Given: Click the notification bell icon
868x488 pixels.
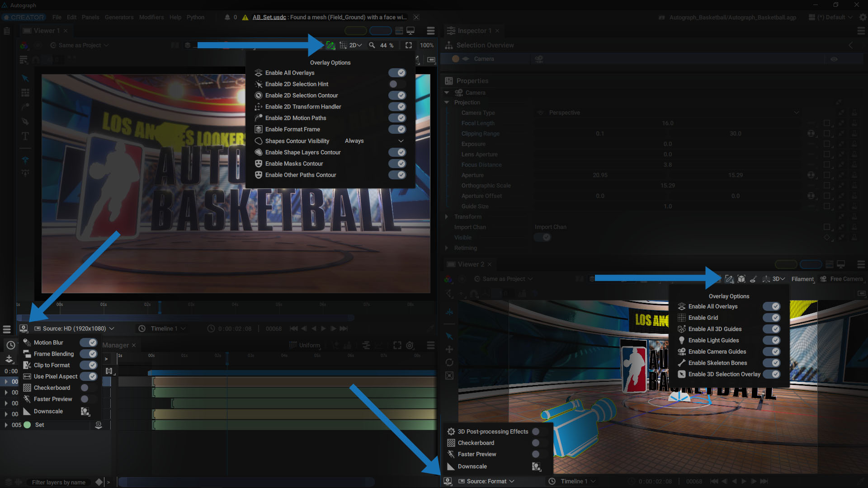Looking at the screenshot, I should [227, 17].
